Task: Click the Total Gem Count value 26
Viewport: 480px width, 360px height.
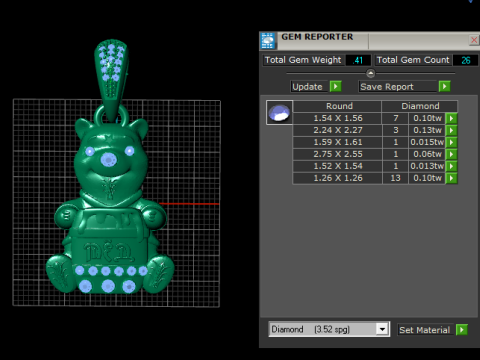Action: [466, 60]
